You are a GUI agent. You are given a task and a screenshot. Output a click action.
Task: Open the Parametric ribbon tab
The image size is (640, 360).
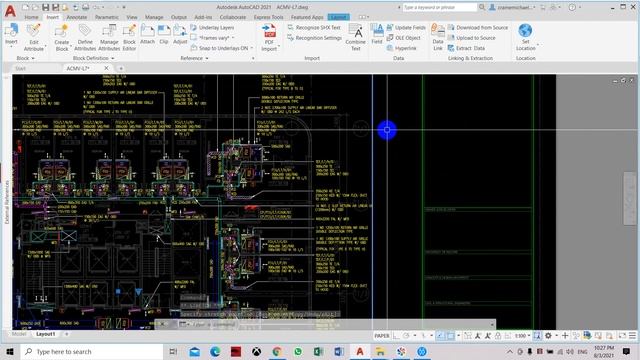pyautogui.click(x=107, y=17)
